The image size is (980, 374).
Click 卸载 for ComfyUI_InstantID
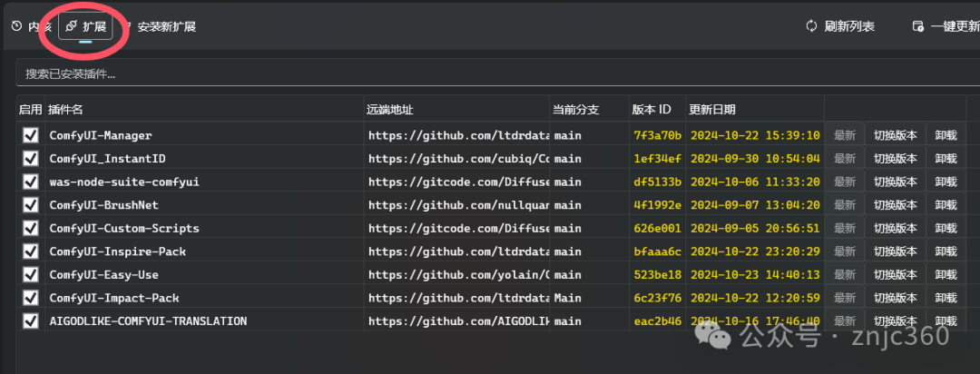(946, 158)
